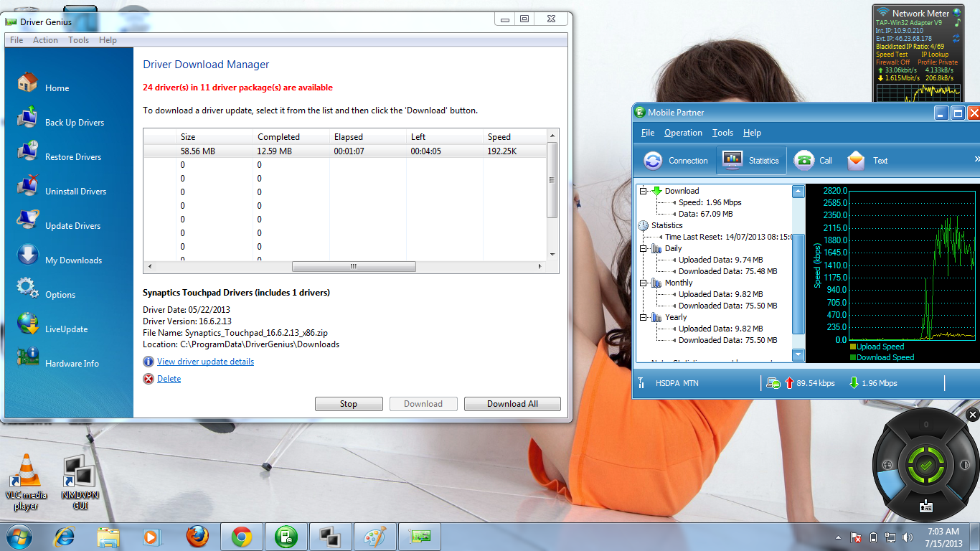Refresh IP using Network Meter arrows icon
980x551 pixels.
956,37
